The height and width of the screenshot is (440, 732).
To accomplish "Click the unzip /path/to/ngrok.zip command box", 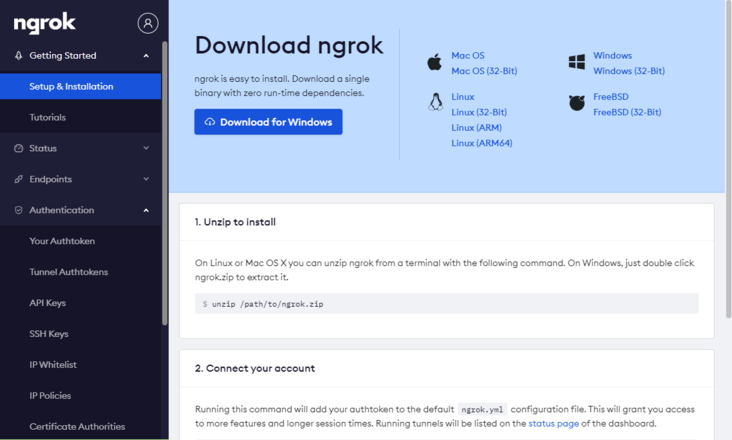I will [x=446, y=304].
